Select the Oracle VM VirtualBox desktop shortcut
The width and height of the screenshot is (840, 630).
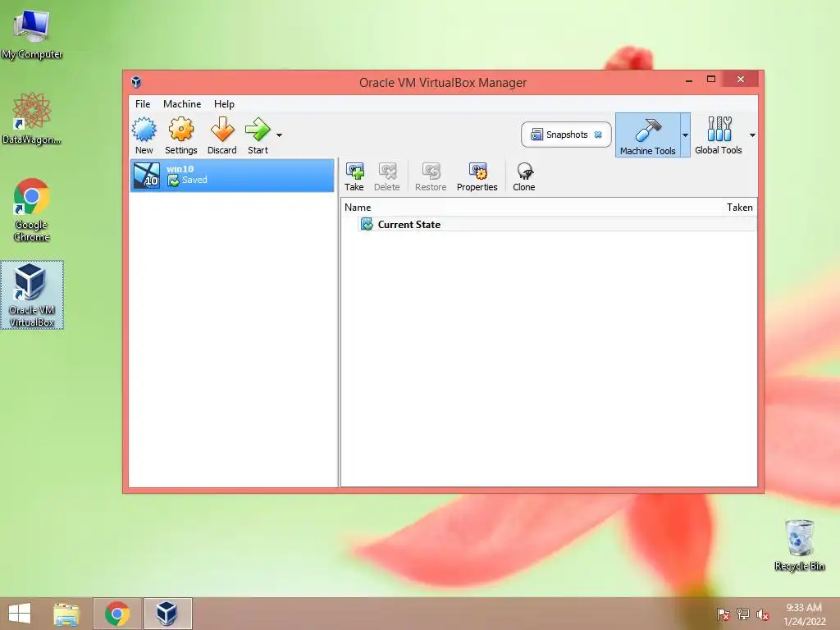32,294
